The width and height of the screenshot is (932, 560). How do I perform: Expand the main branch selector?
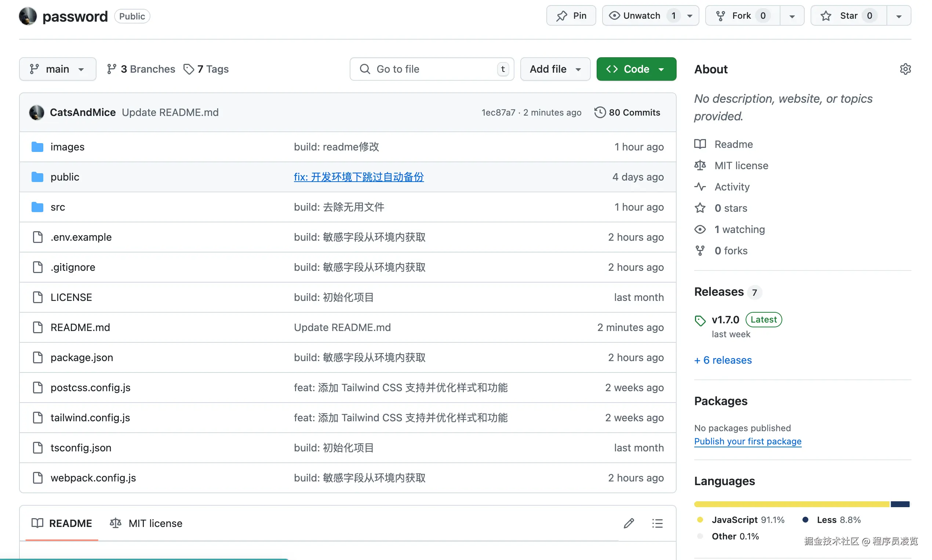coord(57,69)
